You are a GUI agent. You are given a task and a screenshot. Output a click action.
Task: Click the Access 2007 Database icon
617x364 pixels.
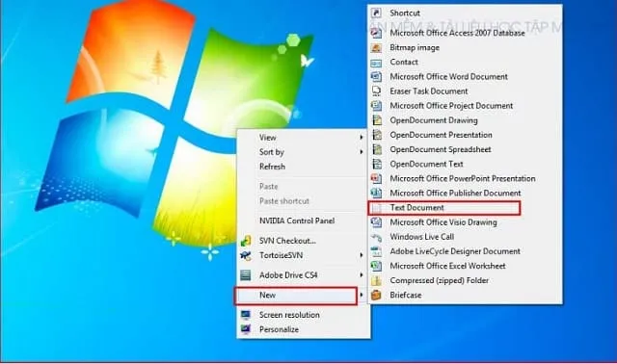point(376,33)
